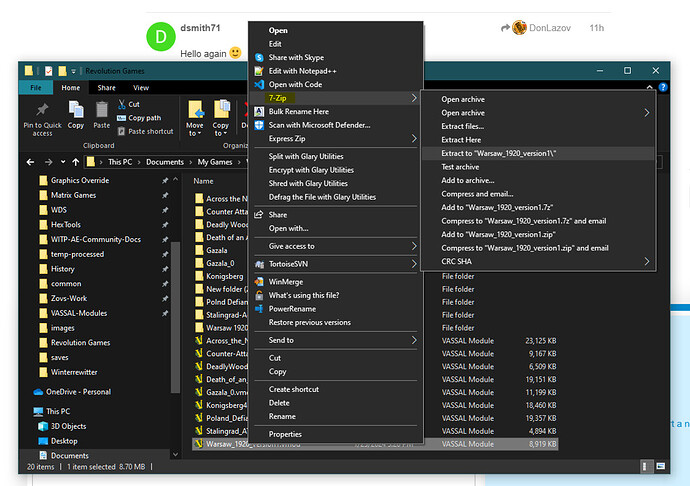Click the Up one level arrow
The height and width of the screenshot is (486, 690).
tap(76, 162)
